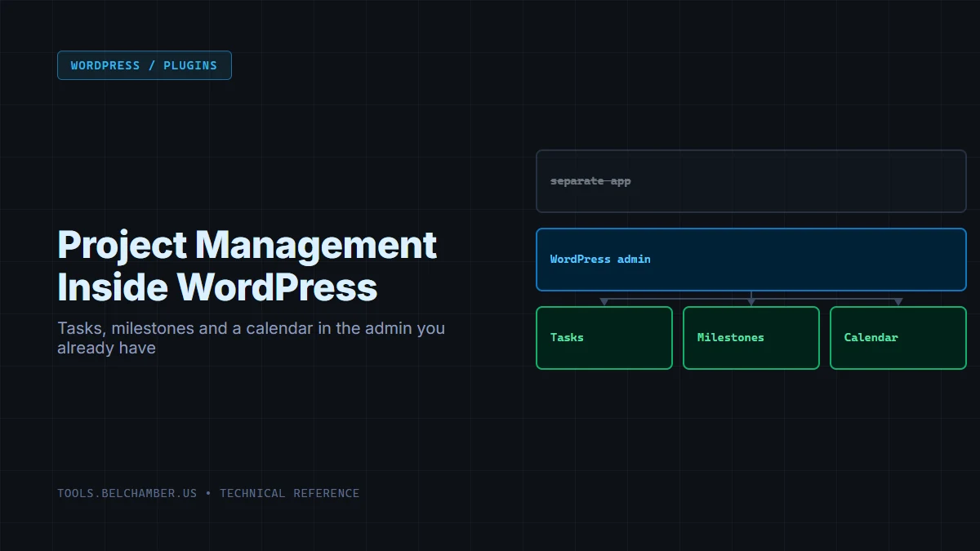Select the Project Management Inside WordPress heading
Screen dimensions: 980x551
[x=247, y=266]
